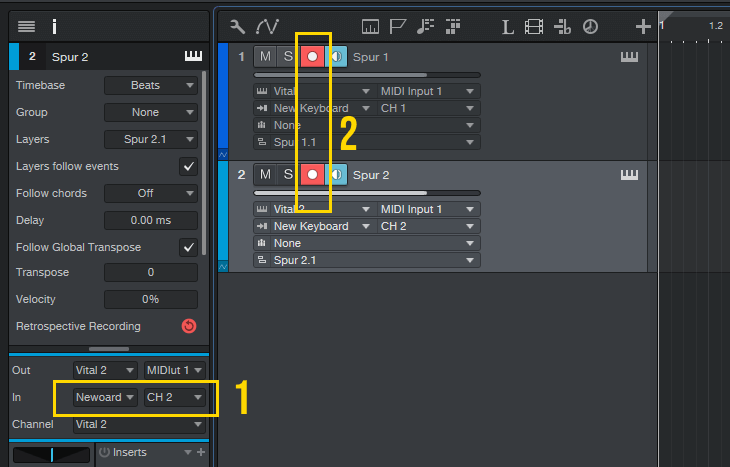Click the Velocity 0% field
This screenshot has height=467, width=730.
click(x=151, y=299)
